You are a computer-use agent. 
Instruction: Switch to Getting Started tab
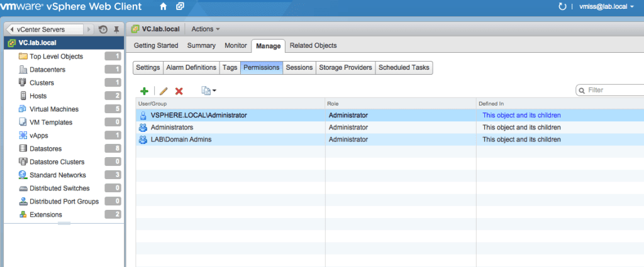(156, 45)
